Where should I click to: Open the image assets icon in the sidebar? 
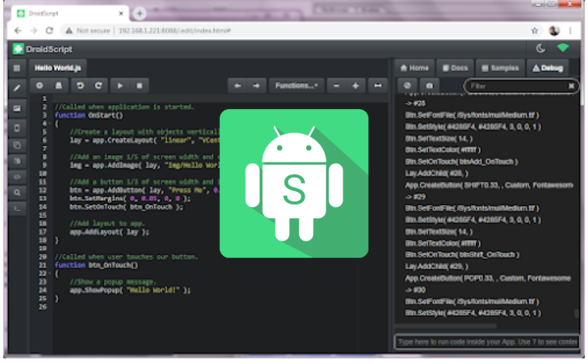17,109
